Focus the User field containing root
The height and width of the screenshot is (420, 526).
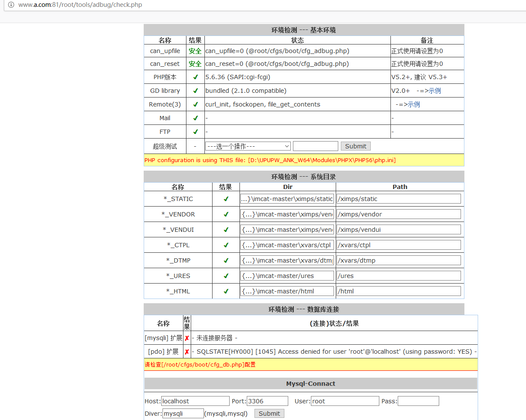pyautogui.click(x=345, y=401)
